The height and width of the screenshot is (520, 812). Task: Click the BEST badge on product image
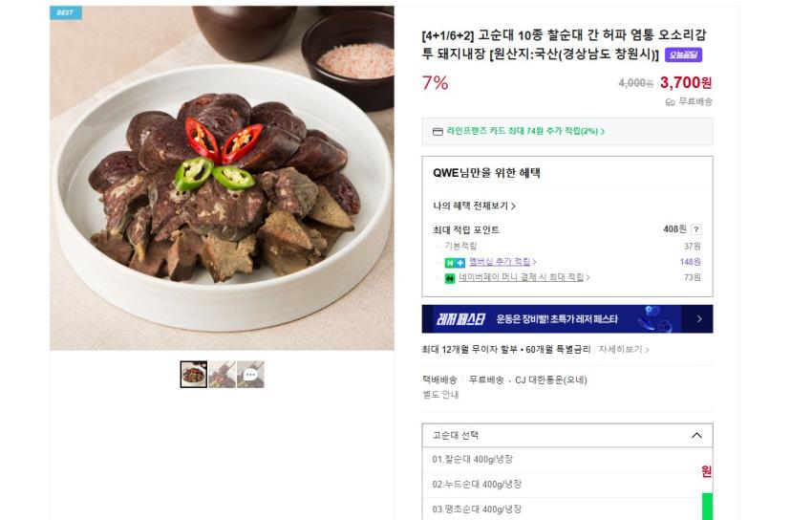(66, 12)
